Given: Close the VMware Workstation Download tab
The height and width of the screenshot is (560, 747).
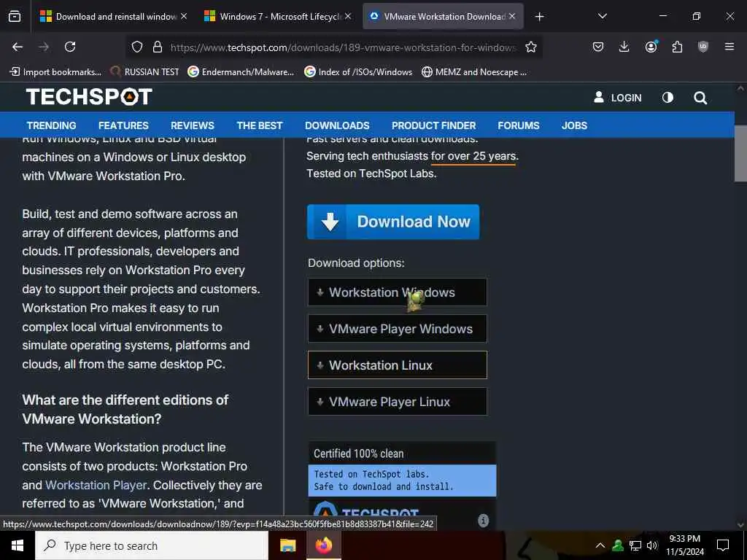Looking at the screenshot, I should point(512,16).
